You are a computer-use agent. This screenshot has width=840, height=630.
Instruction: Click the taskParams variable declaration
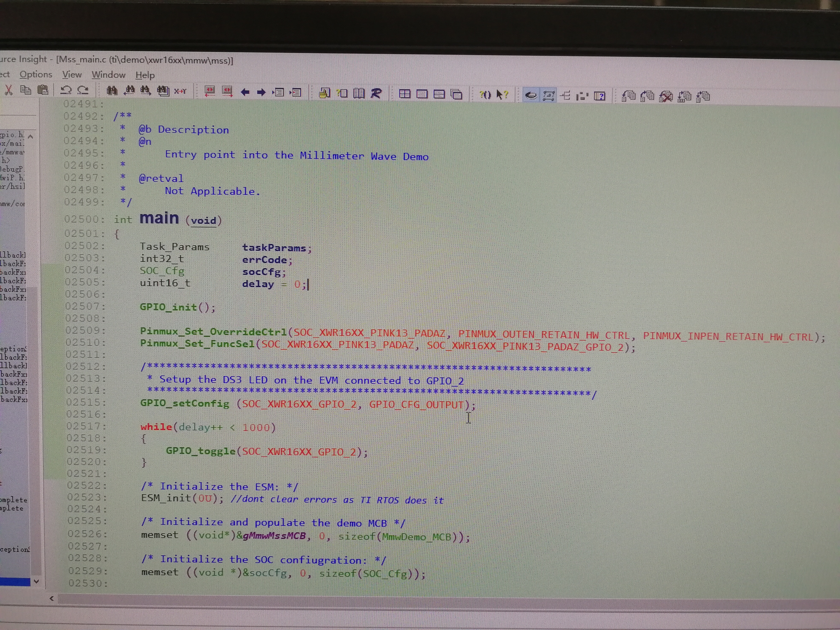coord(274,248)
